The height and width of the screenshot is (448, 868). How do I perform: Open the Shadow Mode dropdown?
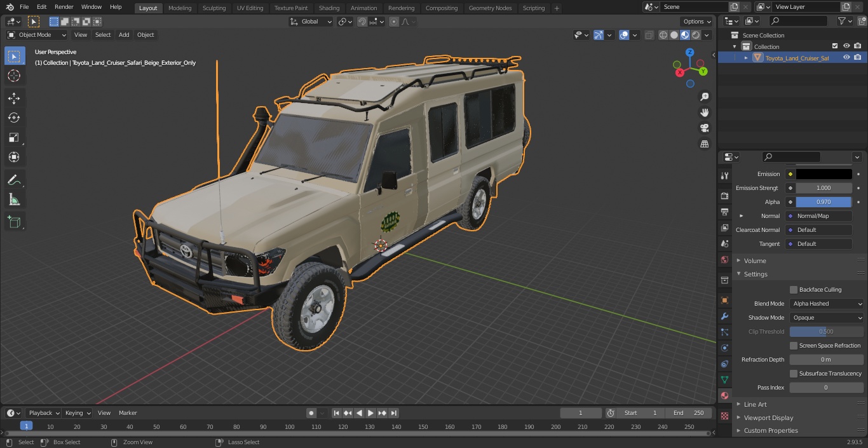(x=827, y=318)
